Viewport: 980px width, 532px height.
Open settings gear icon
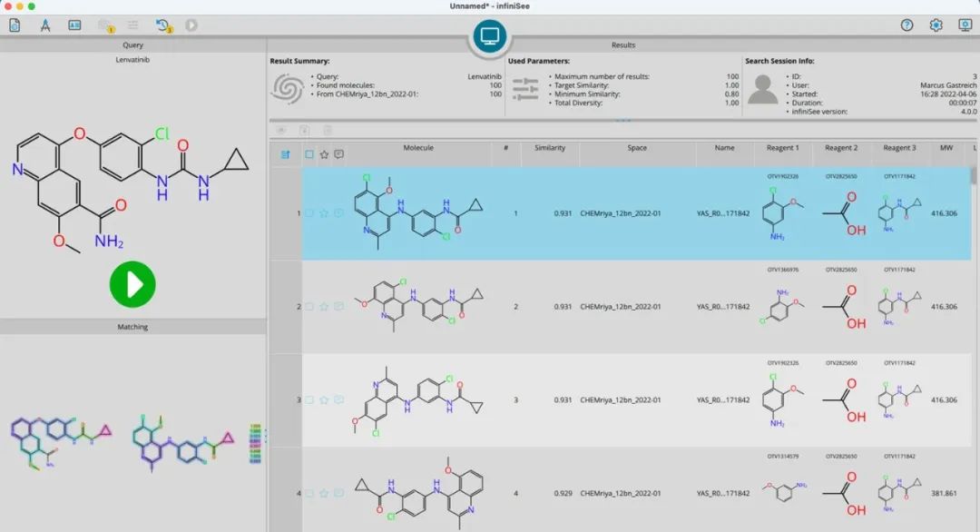click(x=936, y=25)
